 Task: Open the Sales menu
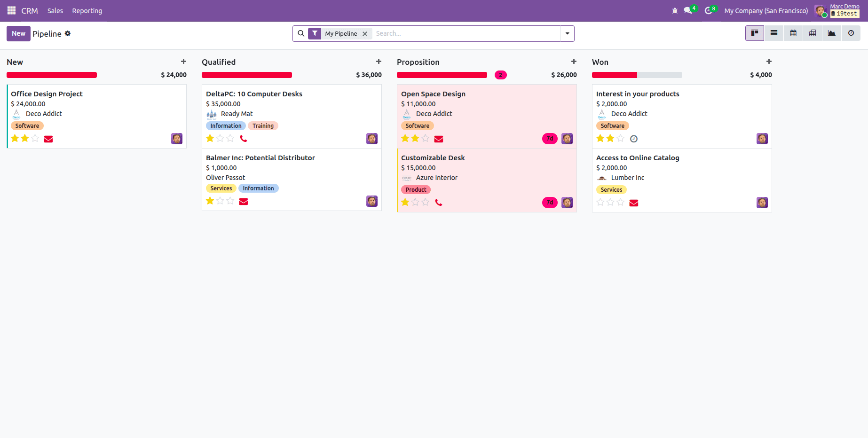click(x=55, y=10)
